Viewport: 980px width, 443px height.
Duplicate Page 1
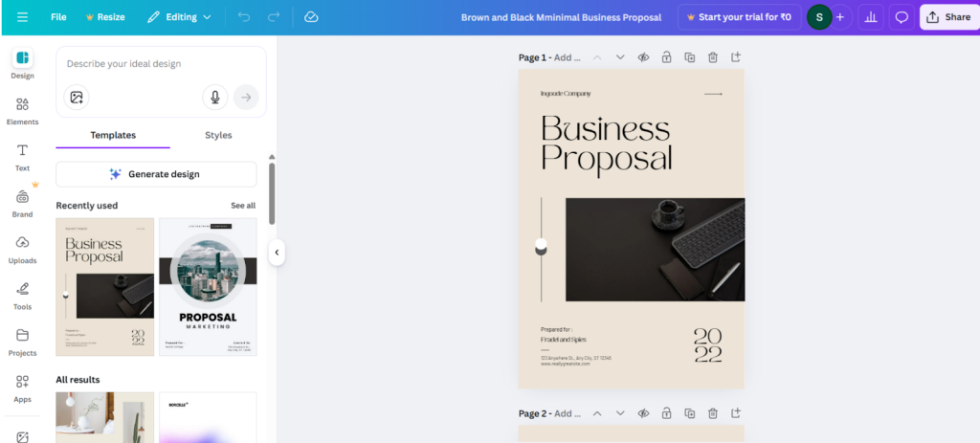point(689,57)
